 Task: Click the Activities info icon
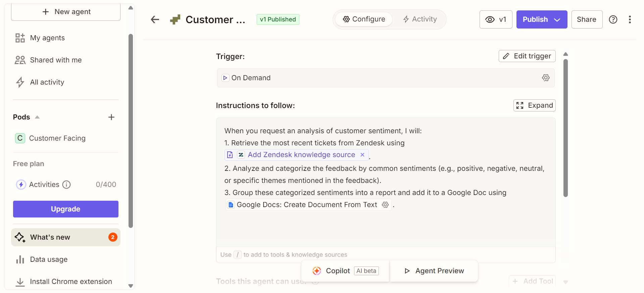tap(67, 185)
